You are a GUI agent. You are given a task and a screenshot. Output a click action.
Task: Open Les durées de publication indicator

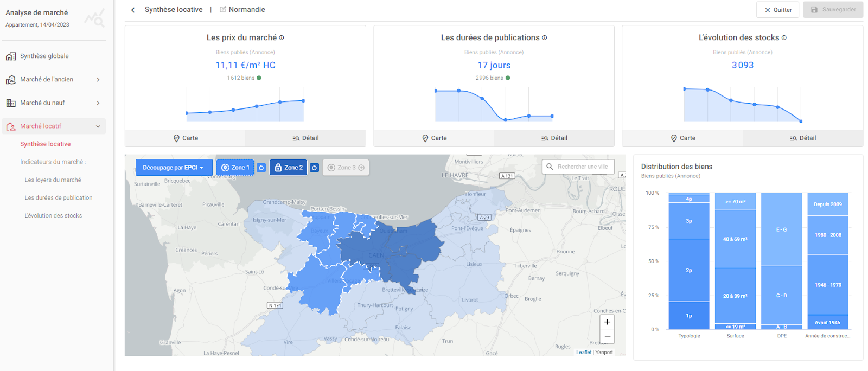[59, 198]
